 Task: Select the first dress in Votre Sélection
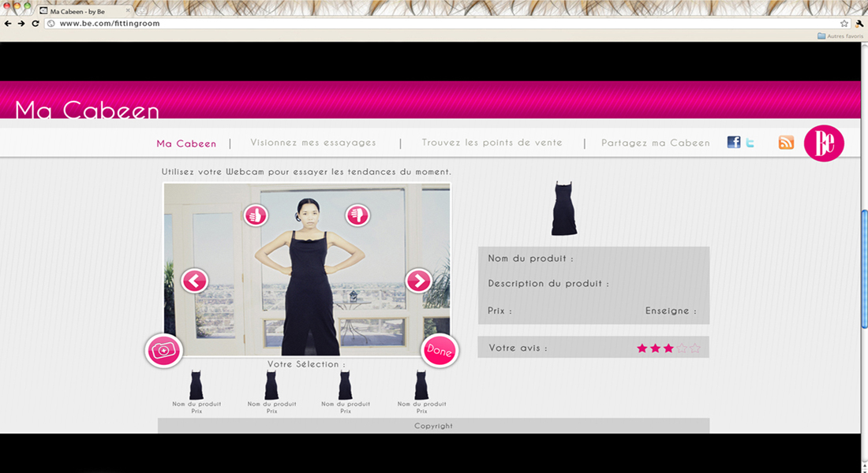click(x=196, y=385)
